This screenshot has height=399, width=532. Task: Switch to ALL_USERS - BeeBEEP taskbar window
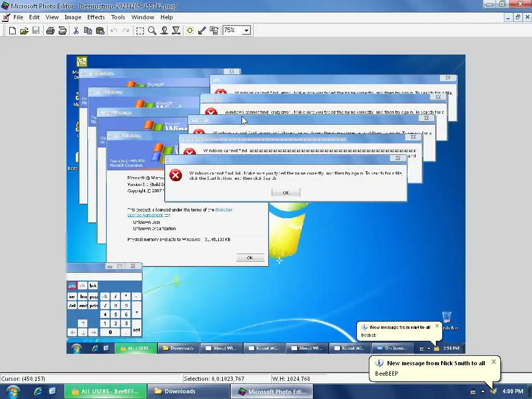point(105,392)
